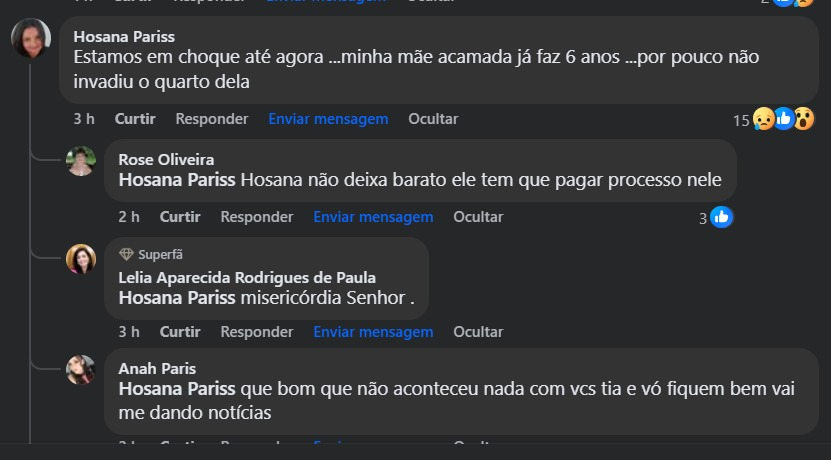This screenshot has width=831, height=460.
Task: Open Lelia Aparecida Rodrigues de Paula name
Action: 247,277
